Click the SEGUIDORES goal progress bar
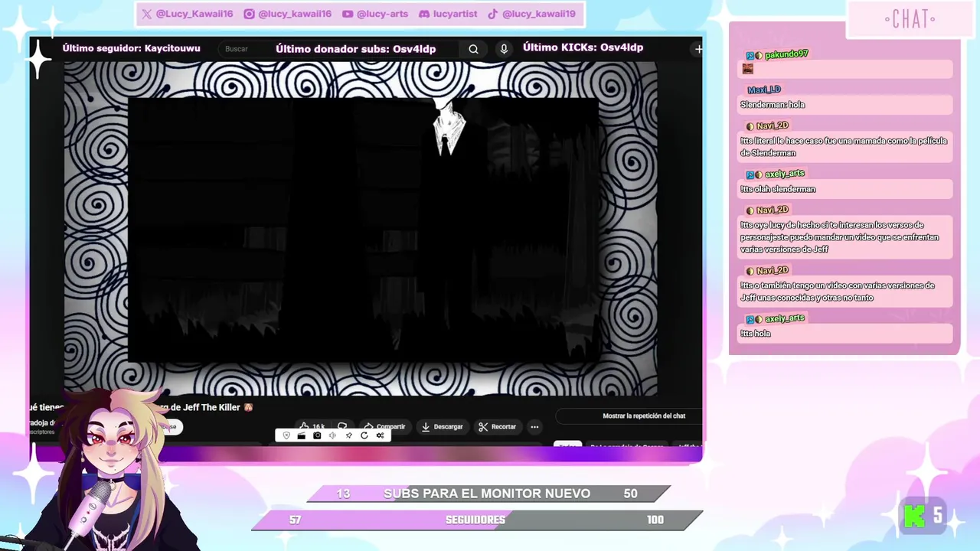 [476, 520]
